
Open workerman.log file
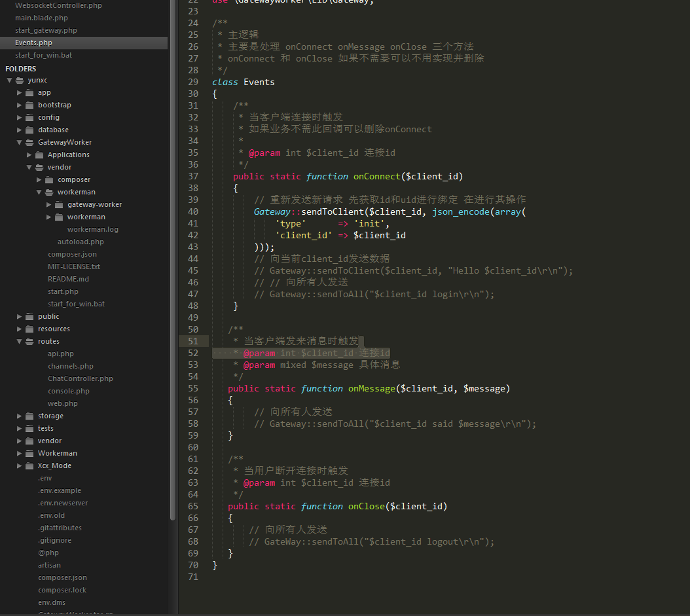[x=93, y=229]
